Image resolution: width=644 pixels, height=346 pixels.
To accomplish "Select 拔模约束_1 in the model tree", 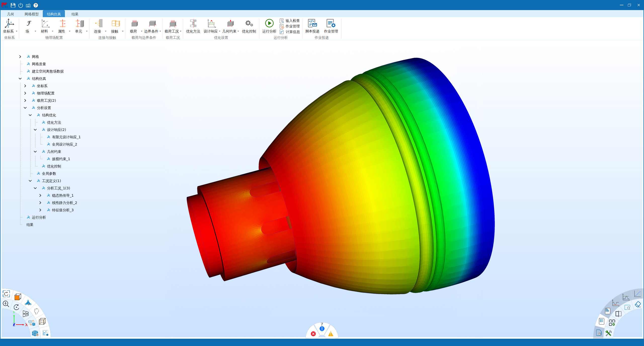I will [61, 159].
